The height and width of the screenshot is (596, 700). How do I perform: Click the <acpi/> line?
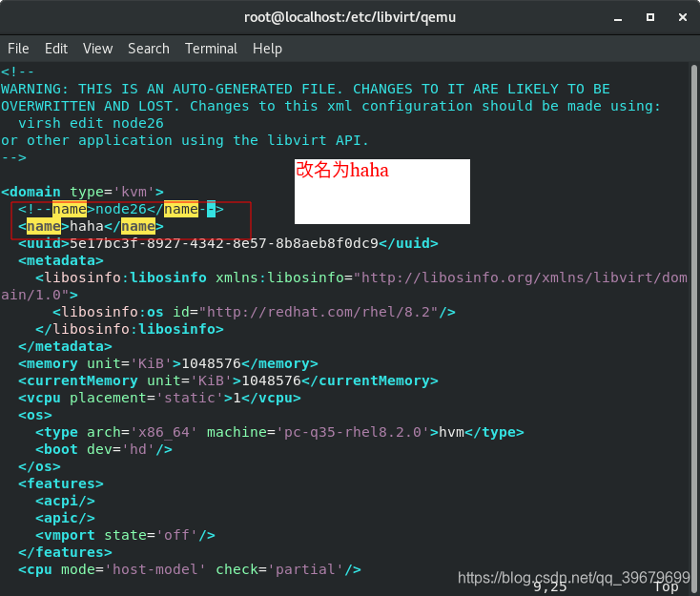pos(65,501)
